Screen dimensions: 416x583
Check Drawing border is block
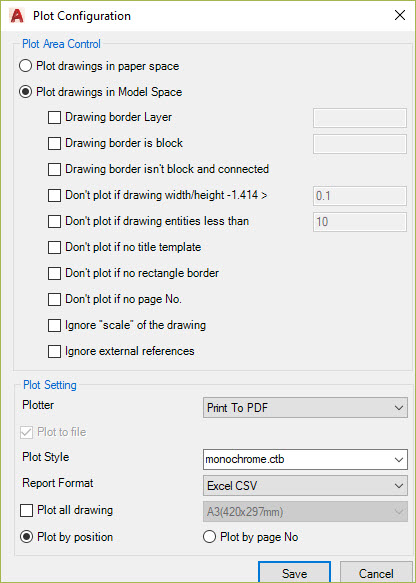[54, 144]
